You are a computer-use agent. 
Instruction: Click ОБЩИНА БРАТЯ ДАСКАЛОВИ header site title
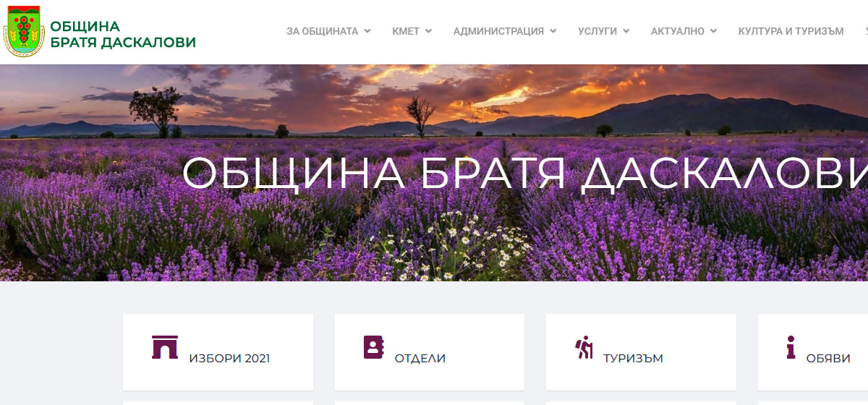(x=122, y=34)
